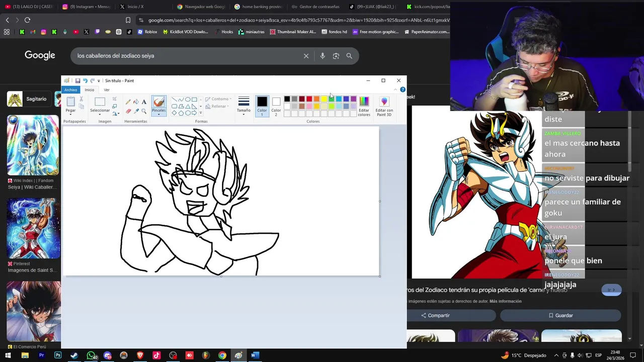Click the Pinterest Seiya image thumbnail

34,229
